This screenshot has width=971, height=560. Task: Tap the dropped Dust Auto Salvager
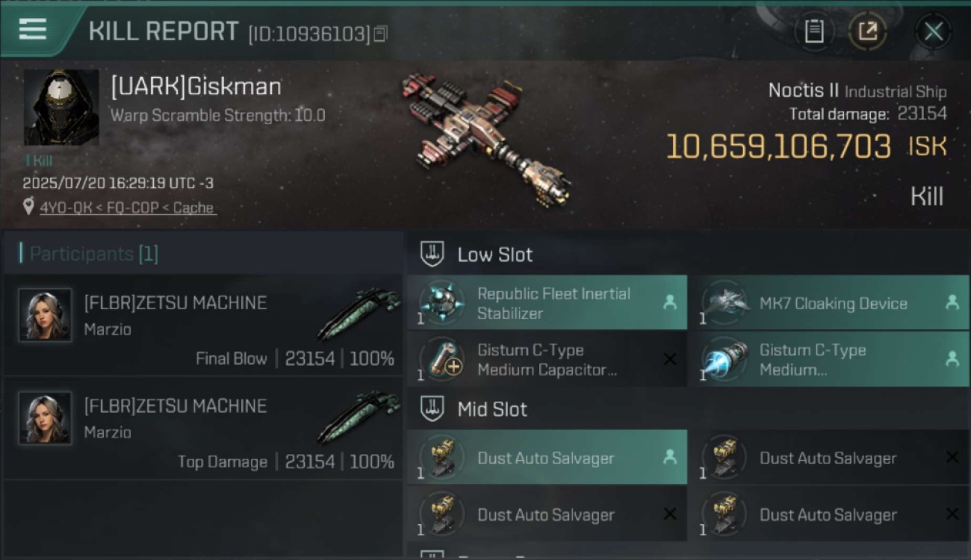[x=547, y=457]
